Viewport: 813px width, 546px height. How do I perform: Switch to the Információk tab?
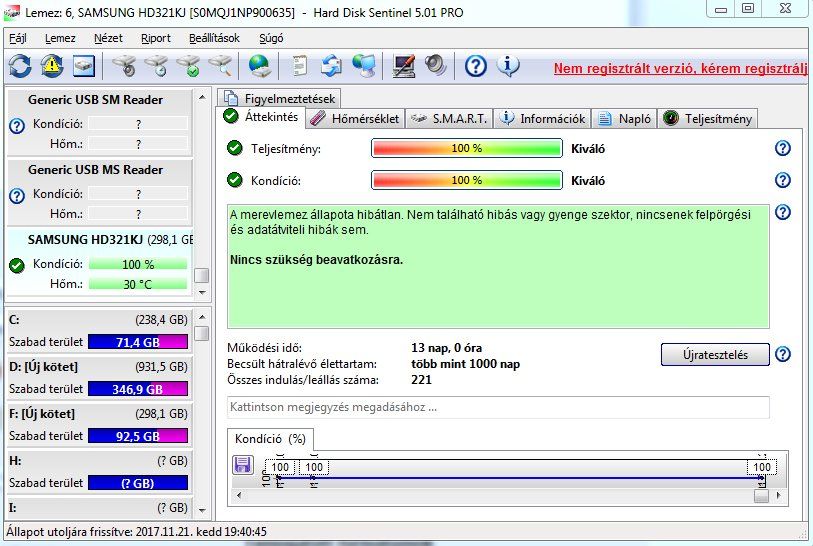click(x=542, y=119)
